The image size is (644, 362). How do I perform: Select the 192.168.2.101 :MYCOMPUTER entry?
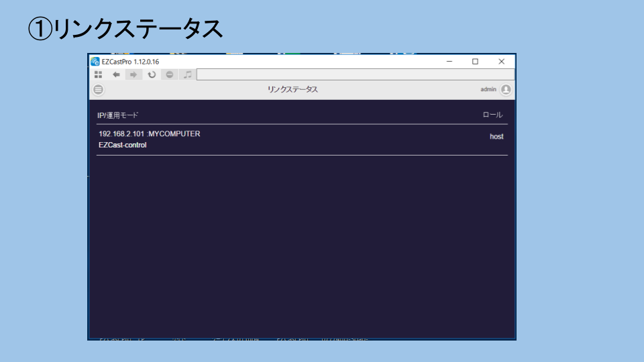149,134
